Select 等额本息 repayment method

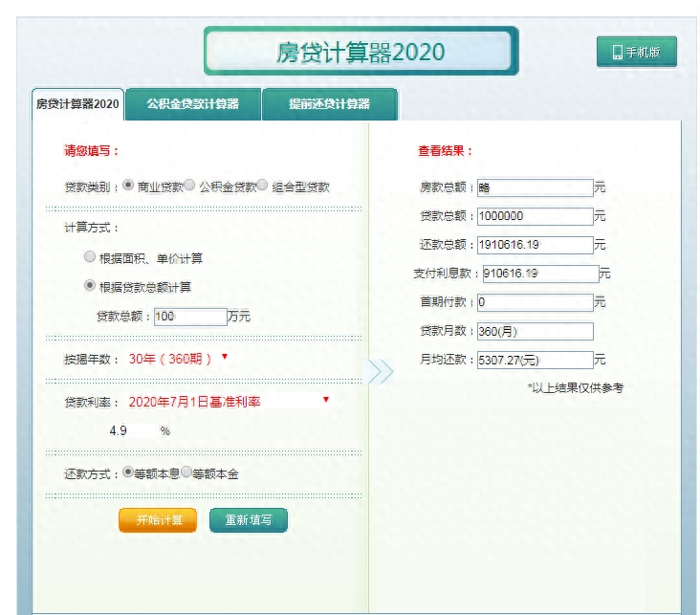[128, 472]
